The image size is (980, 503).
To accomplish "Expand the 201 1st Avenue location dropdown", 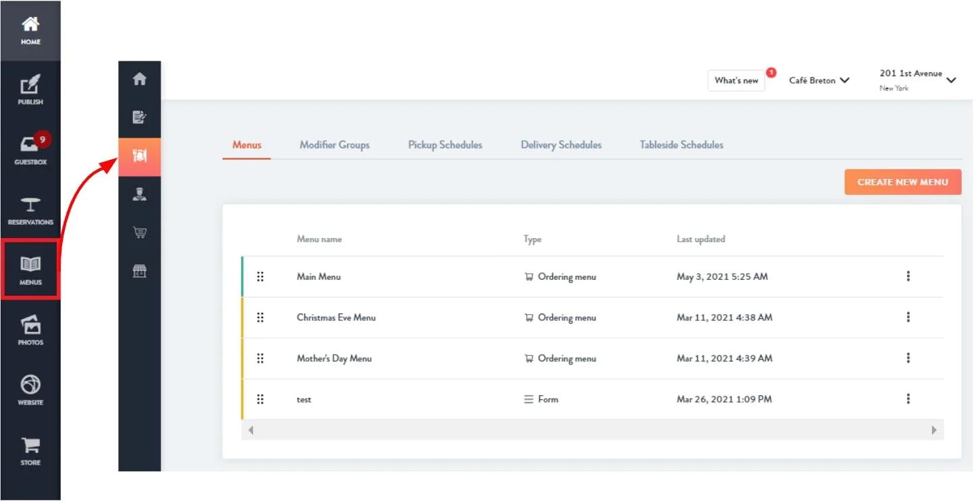I will coord(918,80).
